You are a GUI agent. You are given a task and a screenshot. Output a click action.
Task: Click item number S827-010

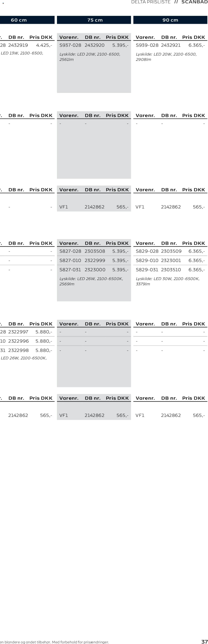click(x=70, y=261)
